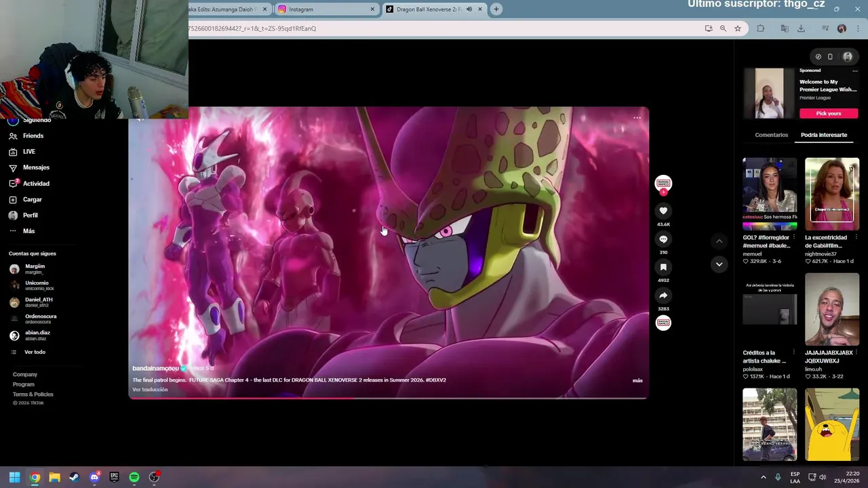
Task: Open the Chrome extensions puzzle icon
Action: (760, 28)
